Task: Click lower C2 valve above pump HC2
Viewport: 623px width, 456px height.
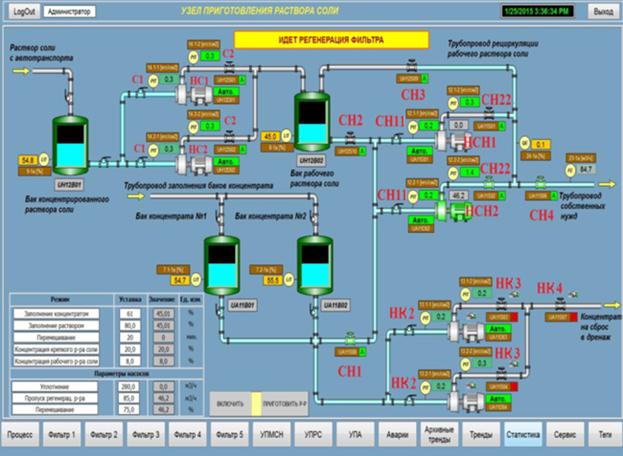Action: pos(229,135)
